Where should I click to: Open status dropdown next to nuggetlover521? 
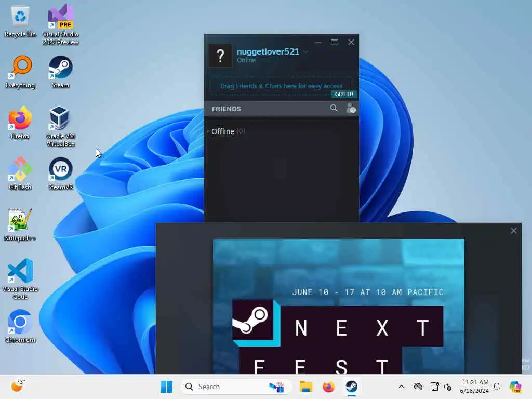(x=305, y=51)
